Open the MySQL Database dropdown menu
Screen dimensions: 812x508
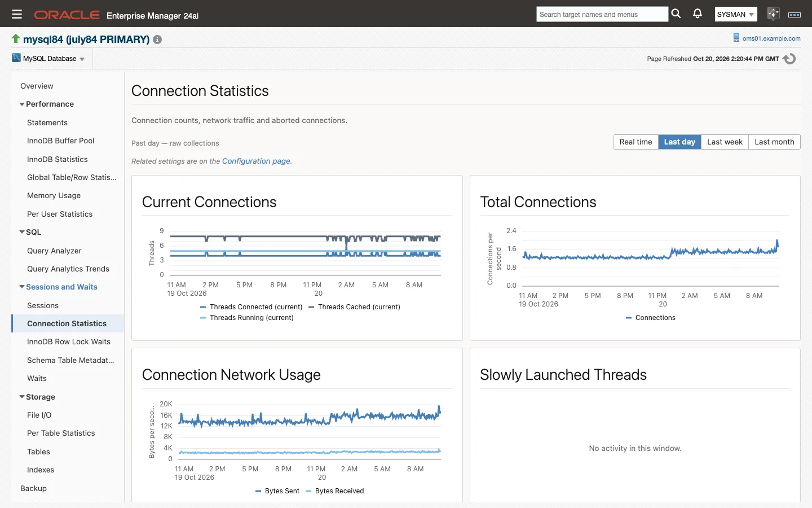pos(48,59)
